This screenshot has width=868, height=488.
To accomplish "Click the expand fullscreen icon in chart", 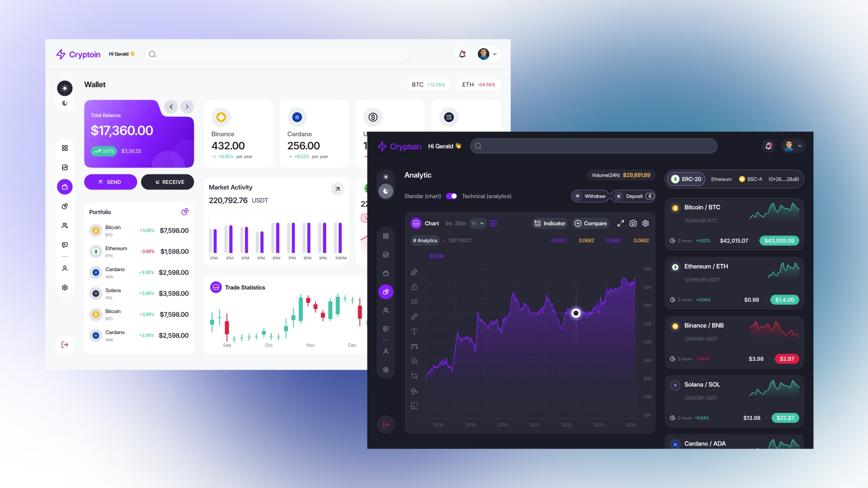I will point(621,223).
